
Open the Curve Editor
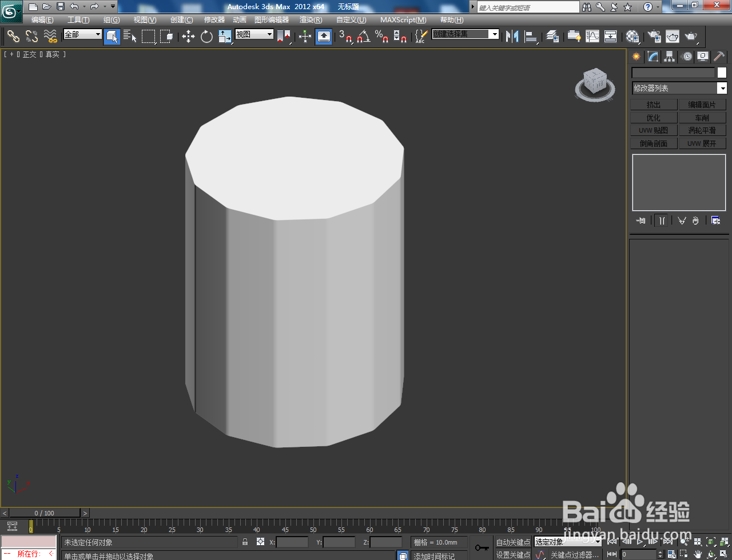point(592,37)
